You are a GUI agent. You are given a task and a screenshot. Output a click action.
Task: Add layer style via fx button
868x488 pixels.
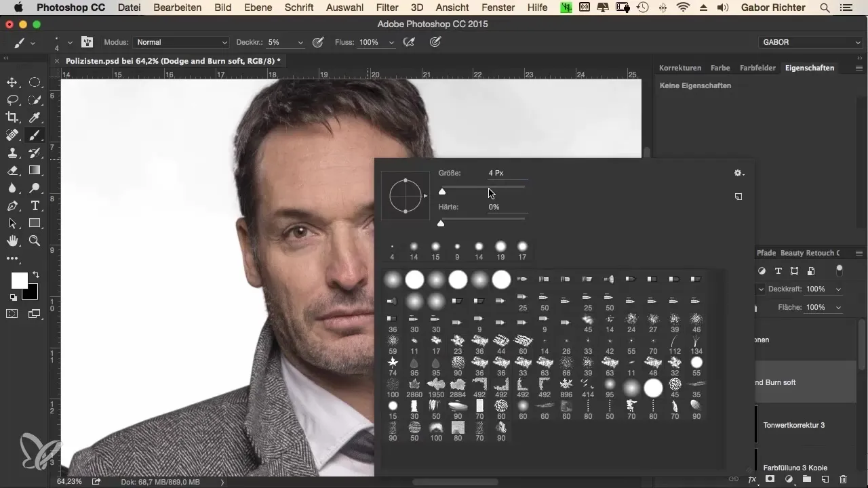click(751, 479)
